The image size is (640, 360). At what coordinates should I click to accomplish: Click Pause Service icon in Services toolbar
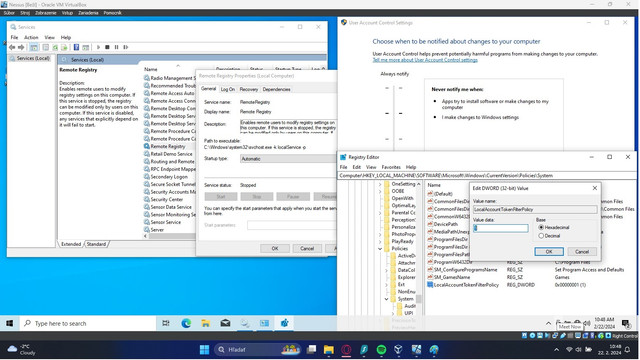(116, 47)
